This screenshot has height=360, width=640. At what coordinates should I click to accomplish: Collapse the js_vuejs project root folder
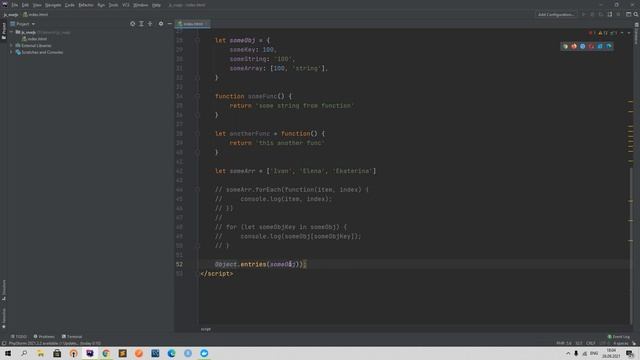[11, 32]
